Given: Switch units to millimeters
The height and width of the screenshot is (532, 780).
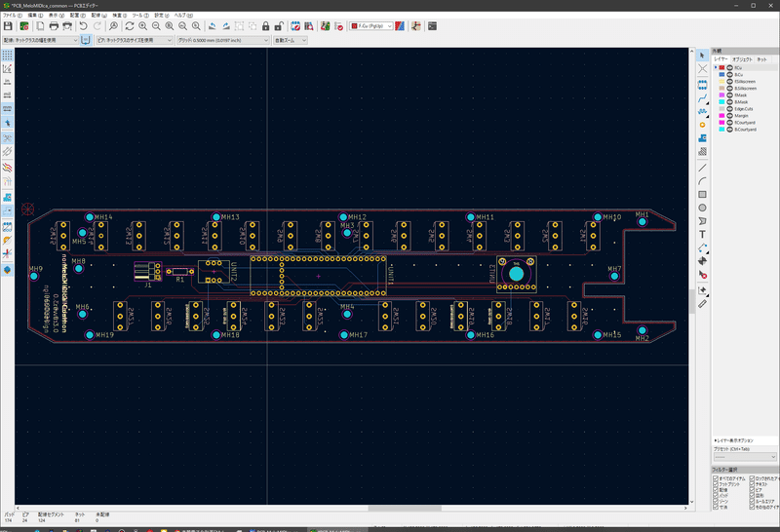Looking at the screenshot, I should 7,108.
